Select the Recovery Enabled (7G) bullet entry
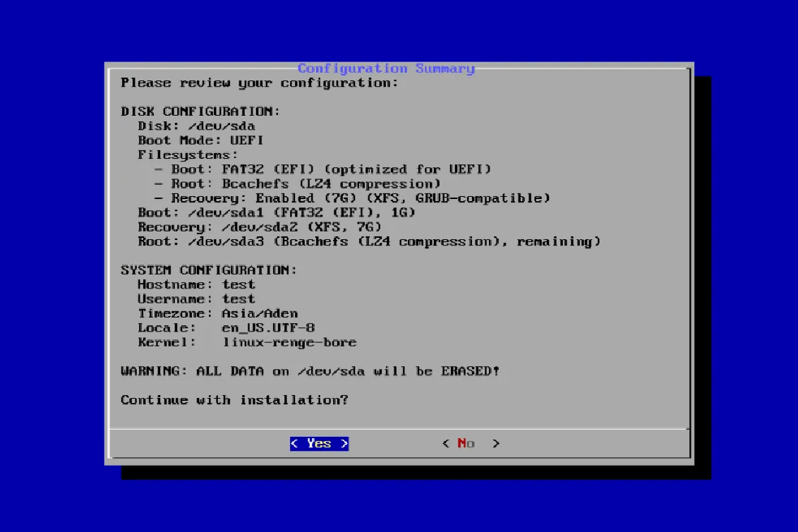The image size is (798, 532). point(351,198)
